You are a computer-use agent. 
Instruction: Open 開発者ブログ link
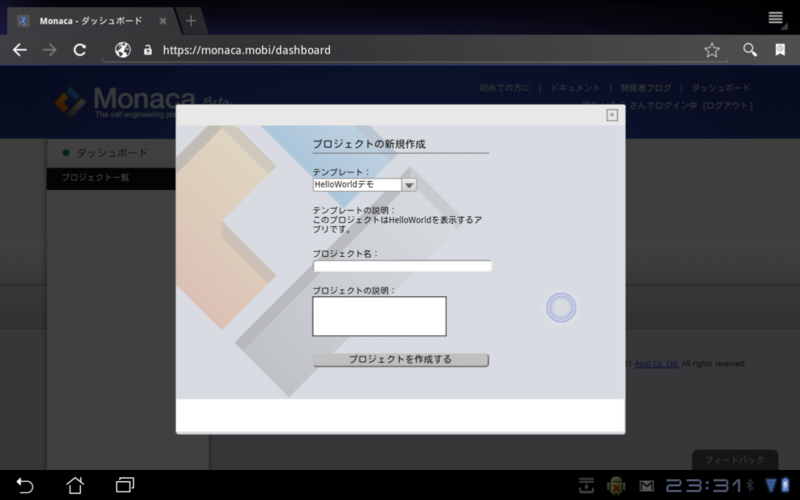coord(645,88)
